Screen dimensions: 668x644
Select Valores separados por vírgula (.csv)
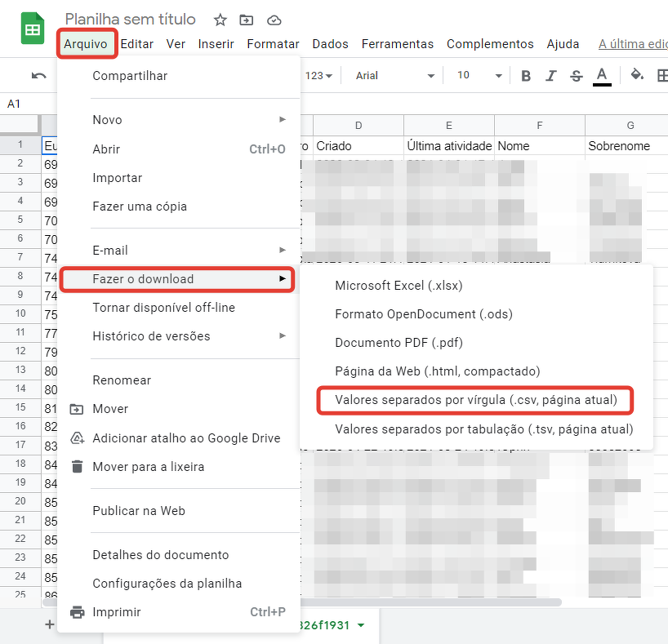(475, 401)
